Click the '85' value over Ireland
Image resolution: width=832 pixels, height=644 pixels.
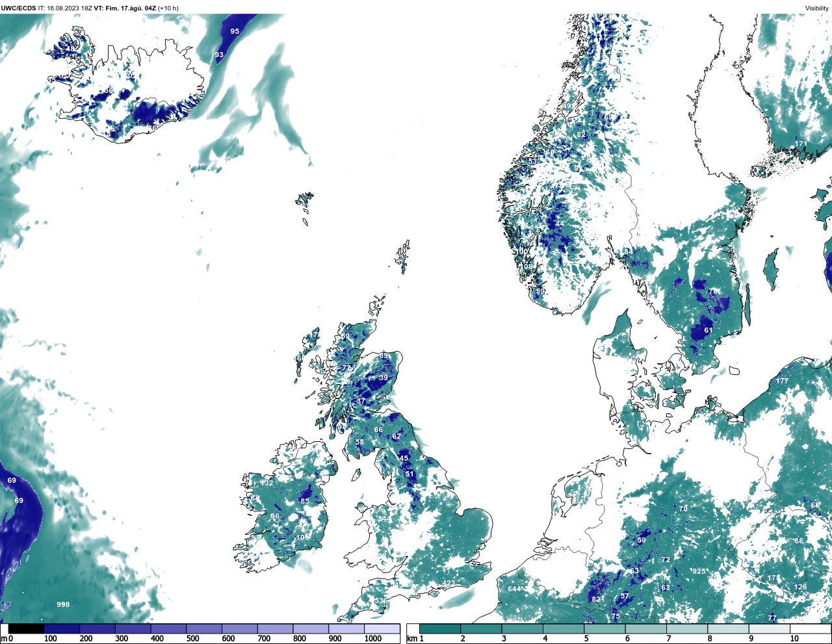305,501
